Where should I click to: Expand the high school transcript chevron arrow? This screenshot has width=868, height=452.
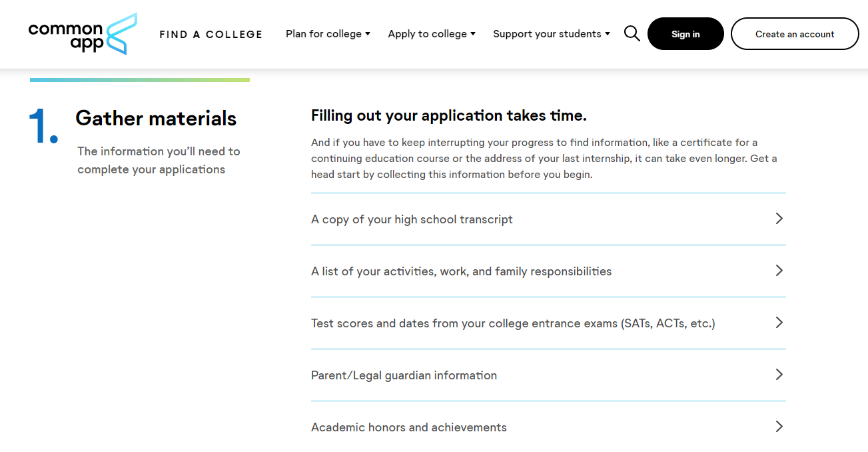(x=779, y=219)
